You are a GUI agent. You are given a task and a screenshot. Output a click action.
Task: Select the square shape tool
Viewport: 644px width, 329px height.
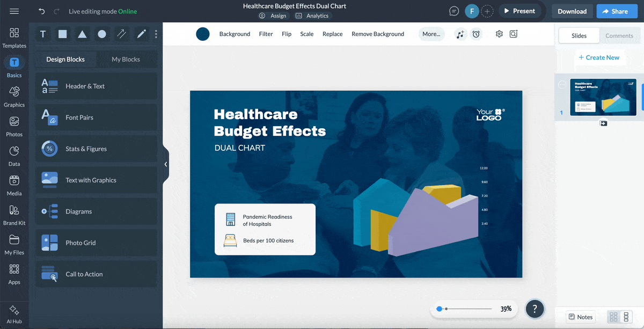pos(62,34)
